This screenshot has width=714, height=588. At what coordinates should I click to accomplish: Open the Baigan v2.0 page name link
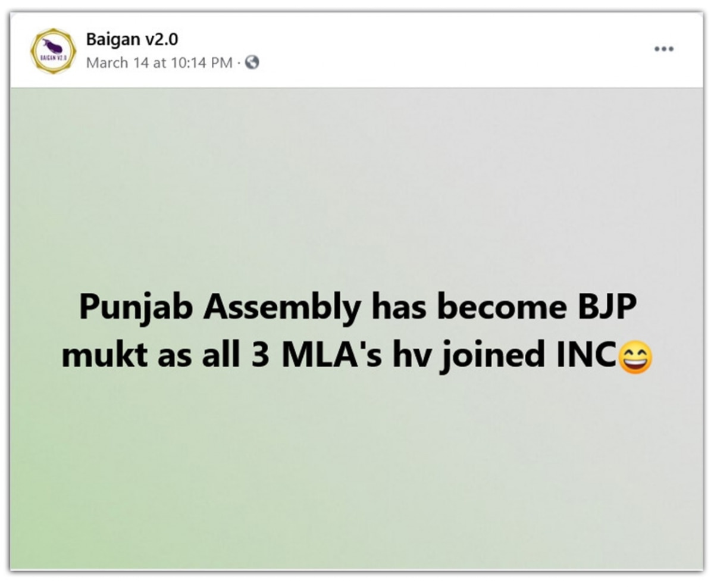pyautogui.click(x=131, y=40)
